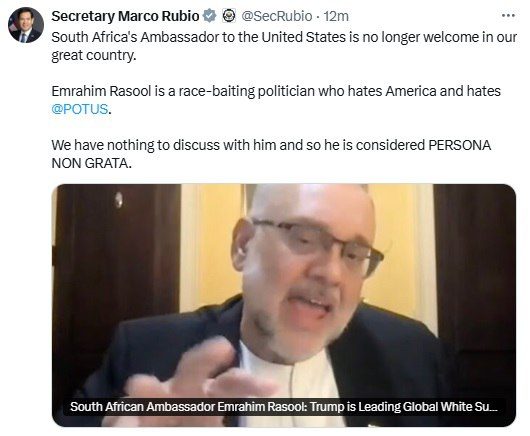Click the video caption title bar
Image resolution: width=530 pixels, height=436 pixels.
(x=284, y=407)
